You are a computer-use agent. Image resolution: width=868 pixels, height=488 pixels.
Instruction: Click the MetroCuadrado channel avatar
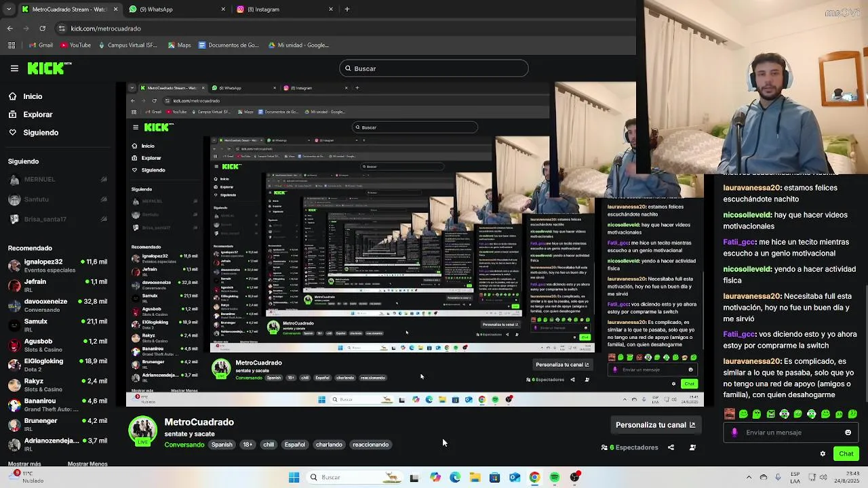(x=143, y=432)
